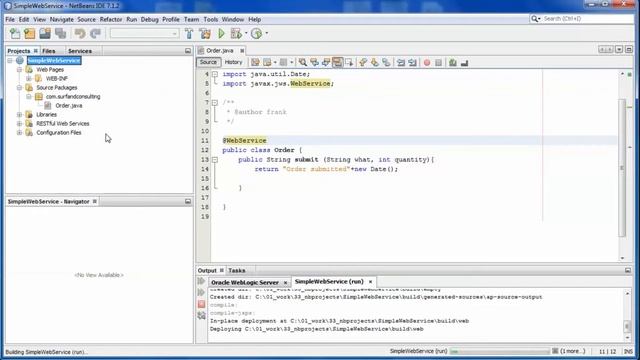The width and height of the screenshot is (640, 360).
Task: Open the configuration combo box in main toolbar
Action: pyautogui.click(x=144, y=33)
